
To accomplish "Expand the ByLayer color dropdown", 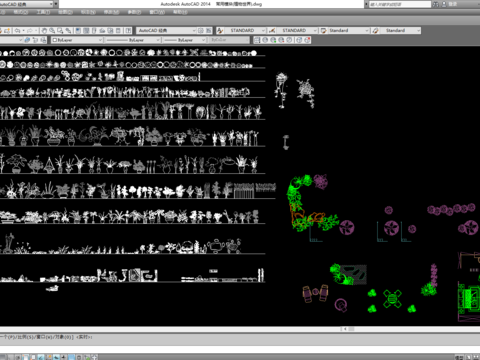I will [x=77, y=40].
